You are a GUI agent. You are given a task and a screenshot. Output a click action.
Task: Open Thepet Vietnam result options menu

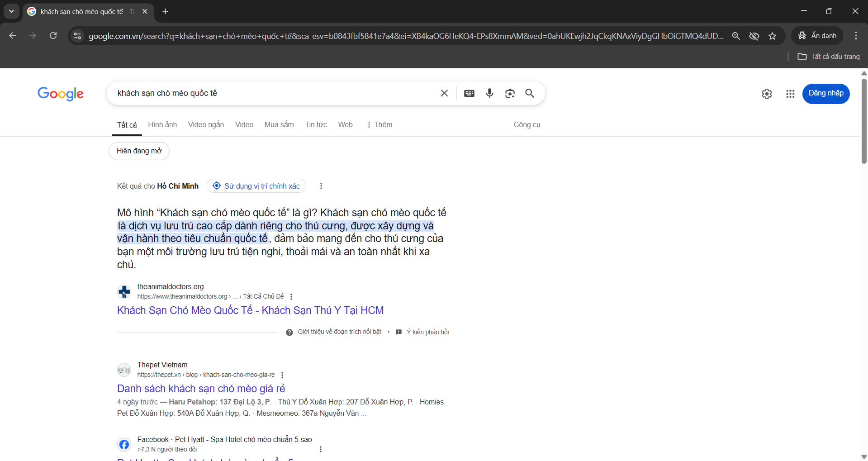pos(282,375)
